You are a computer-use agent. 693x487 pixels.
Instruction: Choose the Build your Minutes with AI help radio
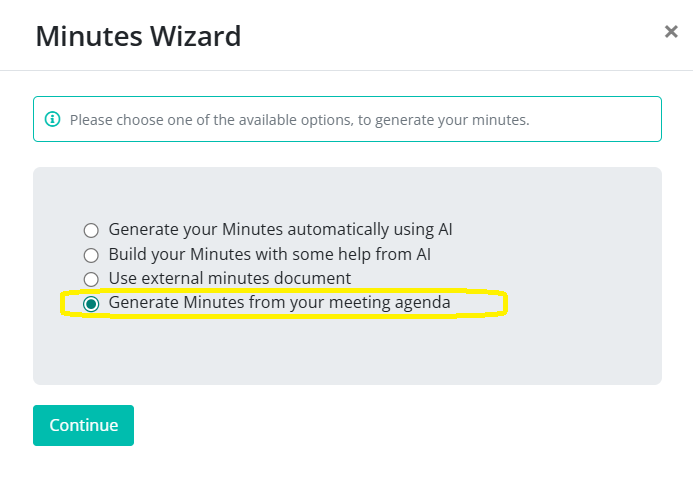click(91, 255)
